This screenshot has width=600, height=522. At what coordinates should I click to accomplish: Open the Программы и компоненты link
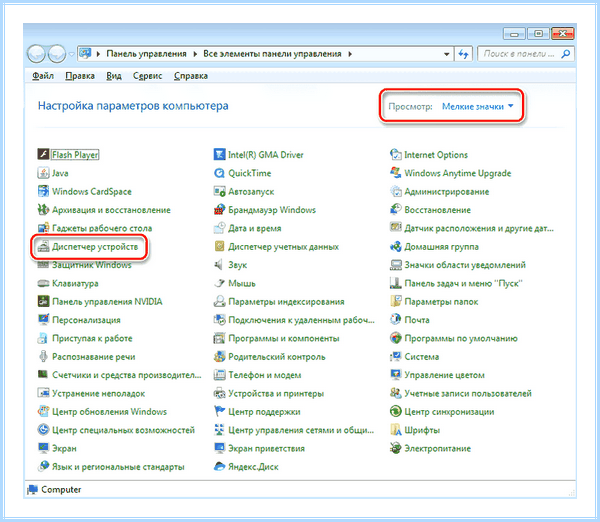point(284,339)
